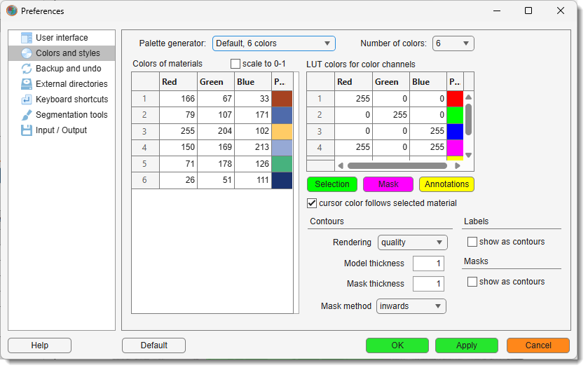
Task: Check Masks show as contours
Action: click(x=472, y=282)
